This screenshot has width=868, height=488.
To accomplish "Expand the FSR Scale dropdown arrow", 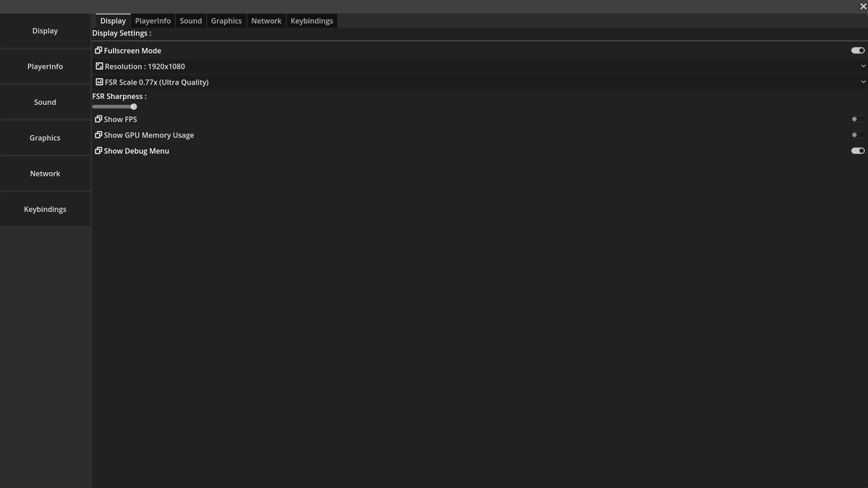I will click(863, 82).
